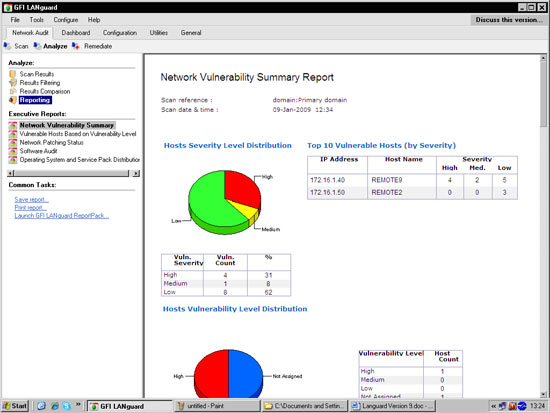
Task: Click the Hosts Severity Level Distribution heading
Action: click(x=228, y=145)
